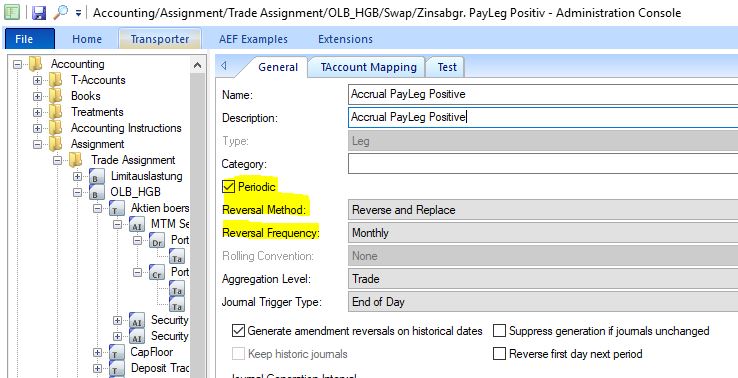Open the Journal Trigger Type dropdown
738x378 pixels.
click(543, 302)
